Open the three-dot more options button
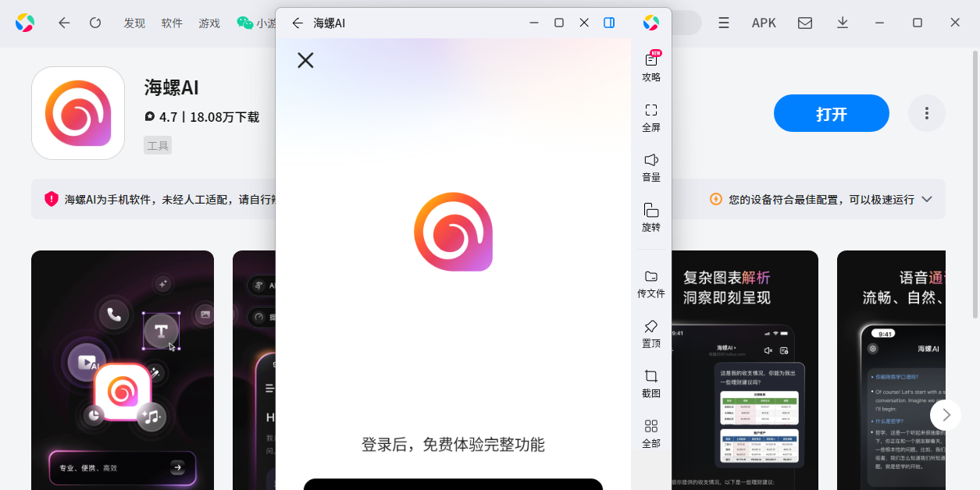Screen dimensions: 980x490 pyautogui.click(x=927, y=113)
